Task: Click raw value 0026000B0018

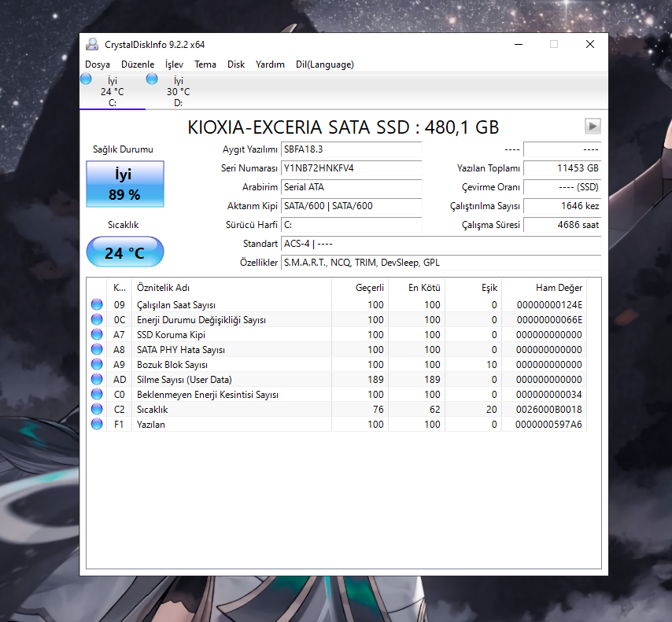Action: coord(549,410)
